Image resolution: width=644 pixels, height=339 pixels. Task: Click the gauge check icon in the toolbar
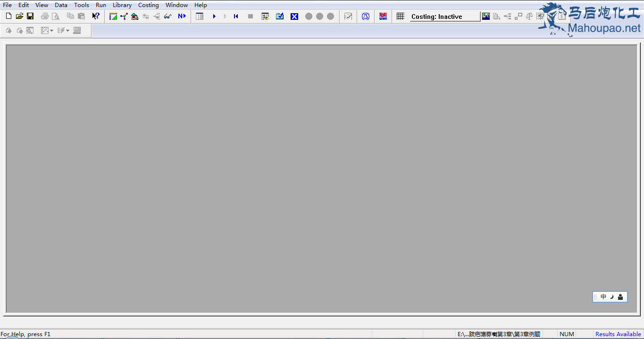[x=348, y=17]
